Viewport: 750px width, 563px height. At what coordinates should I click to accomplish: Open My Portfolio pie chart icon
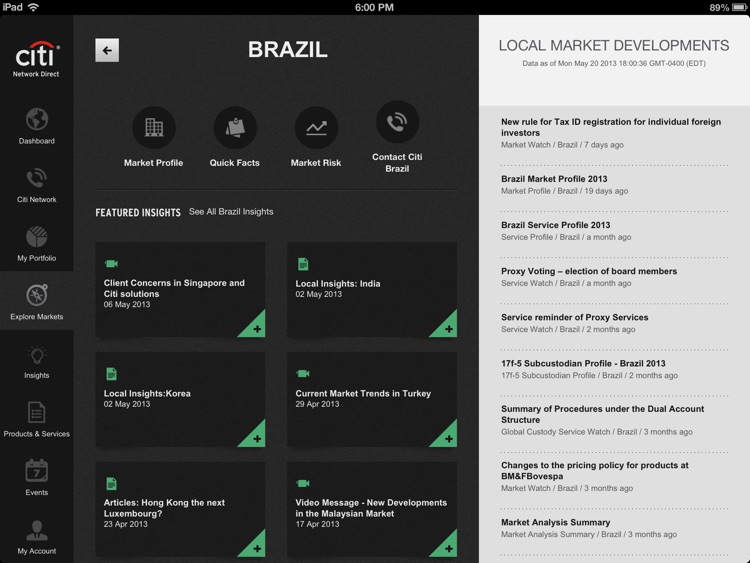click(x=37, y=236)
